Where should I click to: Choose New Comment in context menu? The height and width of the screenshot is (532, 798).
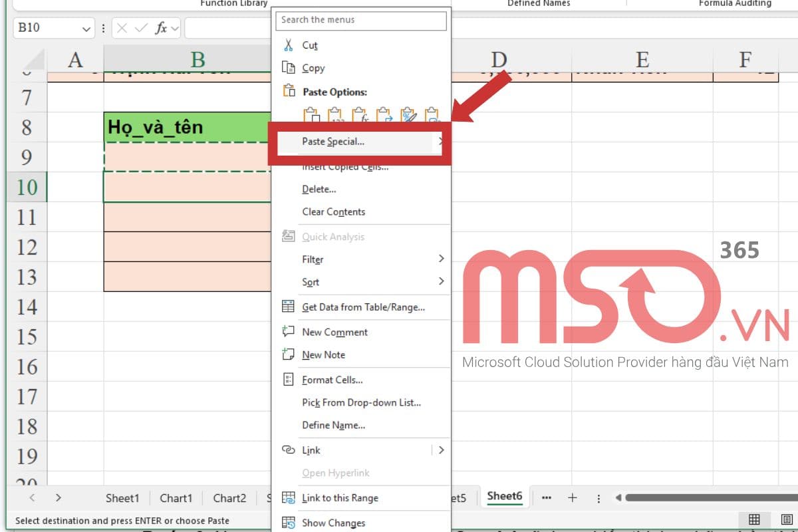334,332
